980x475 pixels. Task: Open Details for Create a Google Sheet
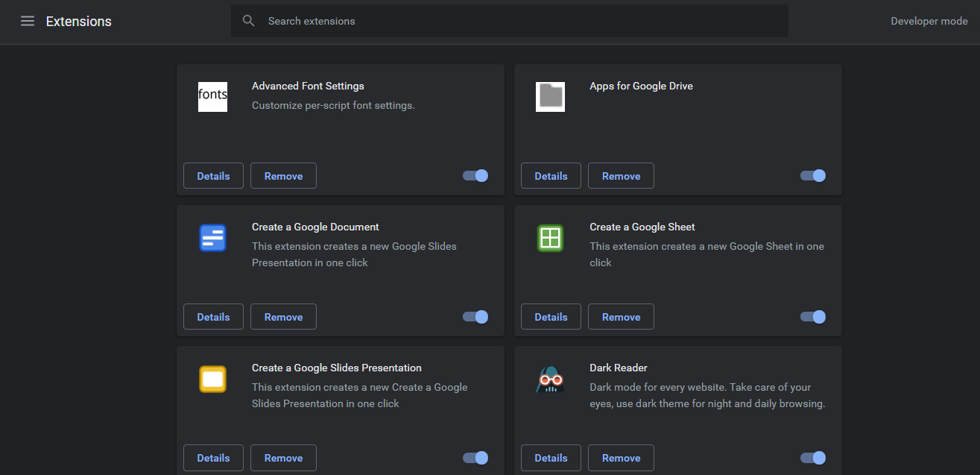(551, 317)
